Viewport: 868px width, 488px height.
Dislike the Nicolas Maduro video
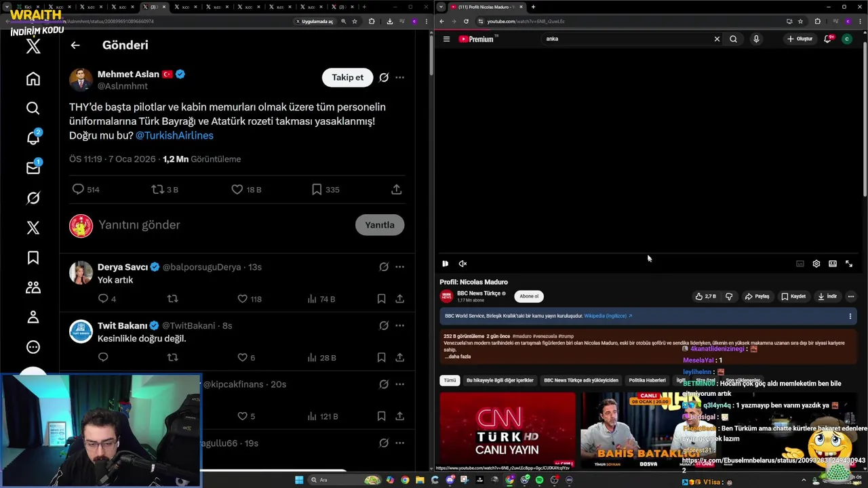729,296
